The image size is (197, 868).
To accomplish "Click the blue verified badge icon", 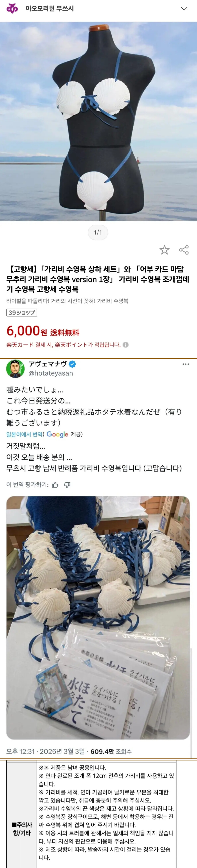I will tap(72, 364).
